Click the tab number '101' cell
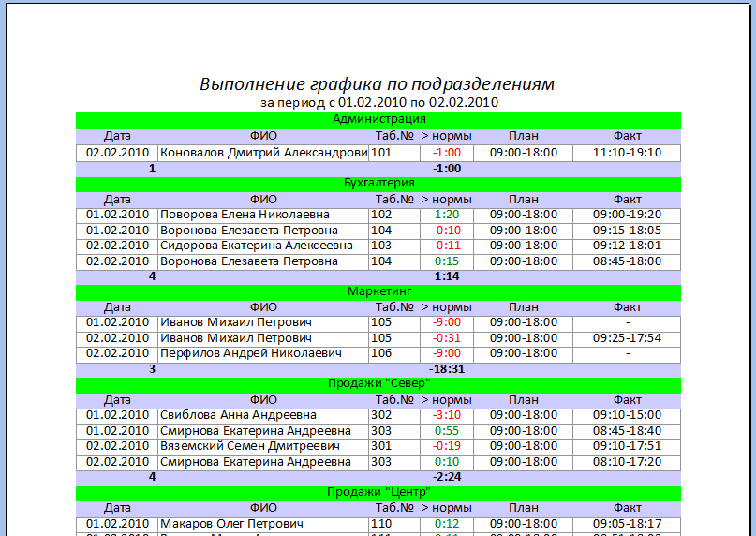Image resolution: width=756 pixels, height=536 pixels. 394,153
